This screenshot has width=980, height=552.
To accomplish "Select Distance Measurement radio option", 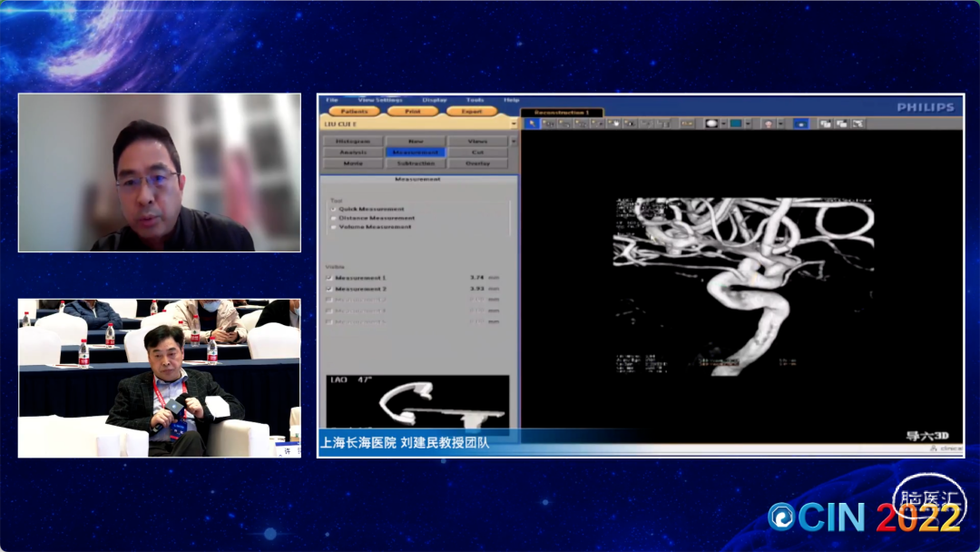I will pos(333,218).
